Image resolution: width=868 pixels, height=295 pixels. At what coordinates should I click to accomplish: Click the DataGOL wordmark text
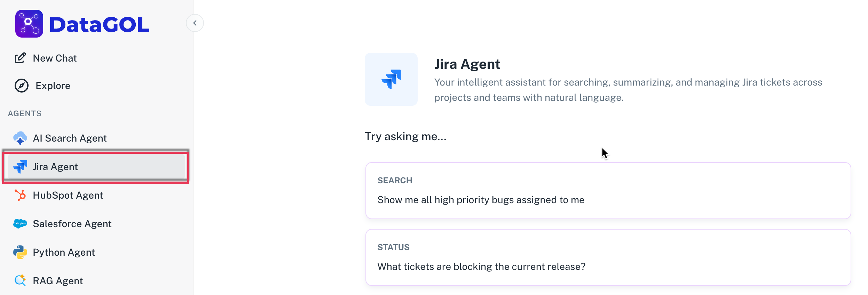(x=100, y=24)
